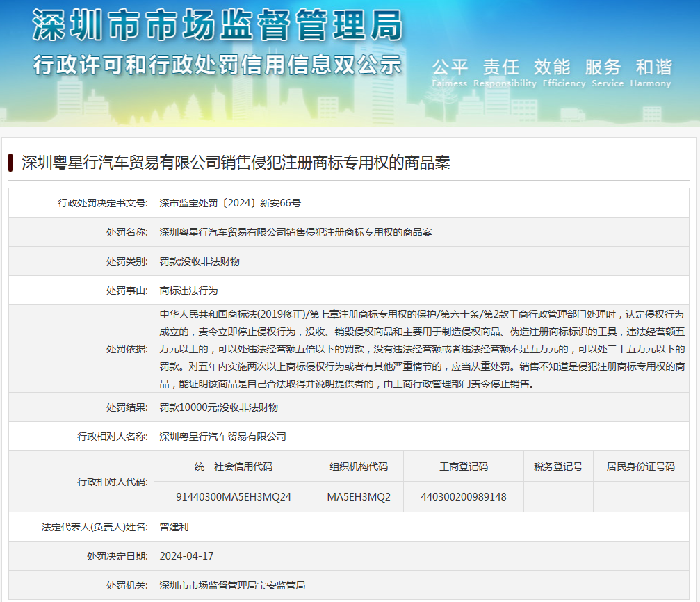Click the decision date 2024-04-17
Image resolution: width=700 pixels, height=602 pixels.
click(x=186, y=556)
